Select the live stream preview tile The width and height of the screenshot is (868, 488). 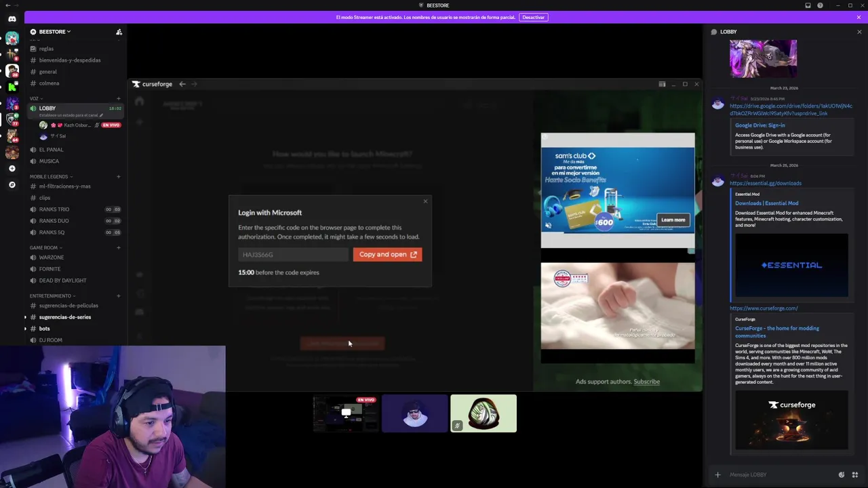[346, 413]
